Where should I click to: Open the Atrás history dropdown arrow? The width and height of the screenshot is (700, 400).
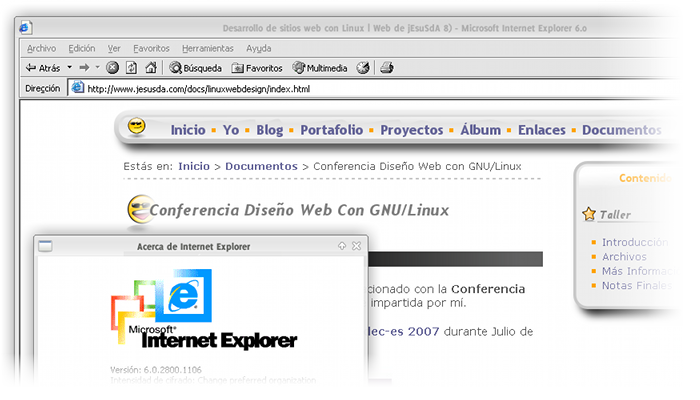(x=70, y=67)
